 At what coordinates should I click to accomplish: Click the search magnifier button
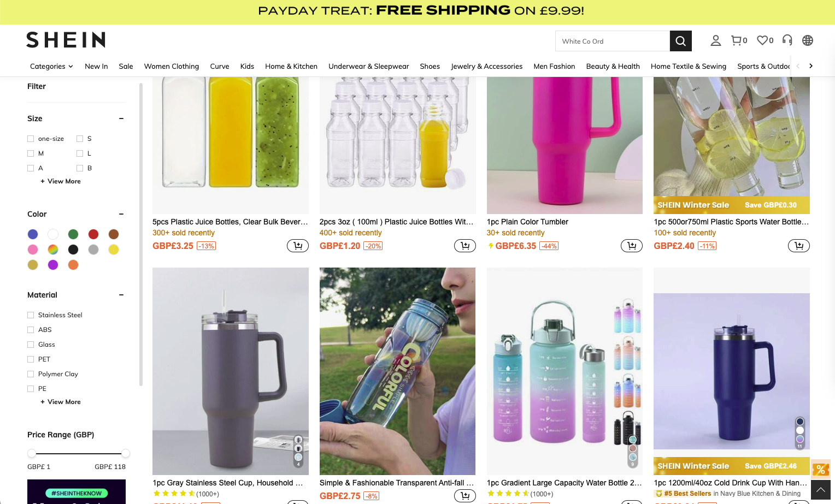680,41
